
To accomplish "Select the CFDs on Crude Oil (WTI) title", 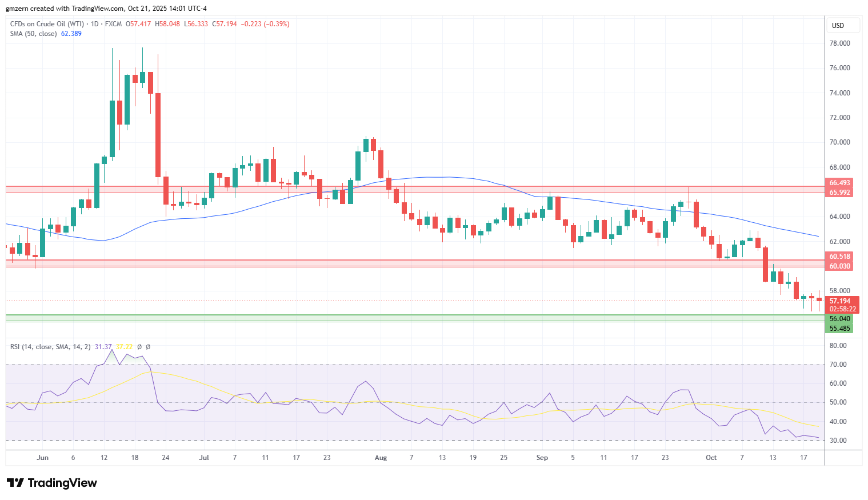I will (47, 24).
